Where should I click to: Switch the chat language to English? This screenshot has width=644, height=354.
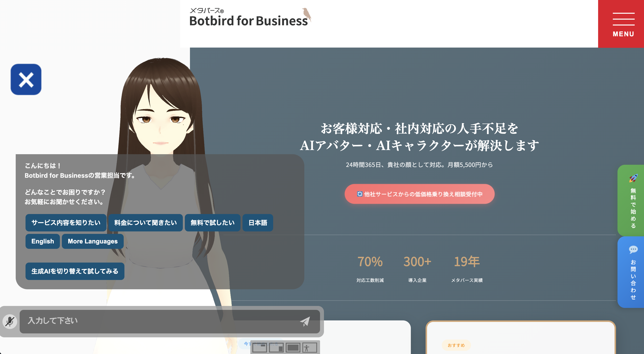pos(42,241)
